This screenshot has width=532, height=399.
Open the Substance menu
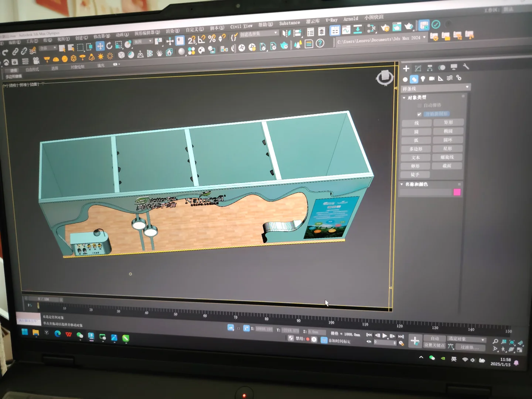[290, 23]
